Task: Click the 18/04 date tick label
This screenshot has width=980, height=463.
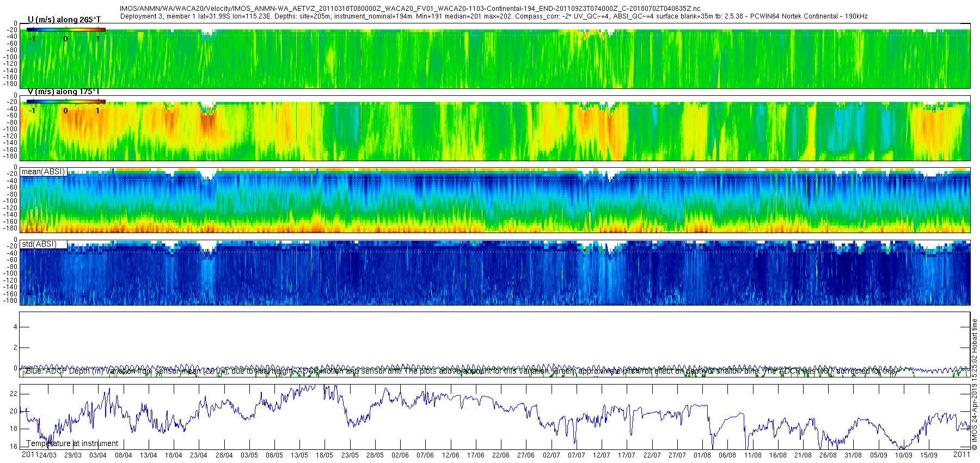Action: coord(174,455)
